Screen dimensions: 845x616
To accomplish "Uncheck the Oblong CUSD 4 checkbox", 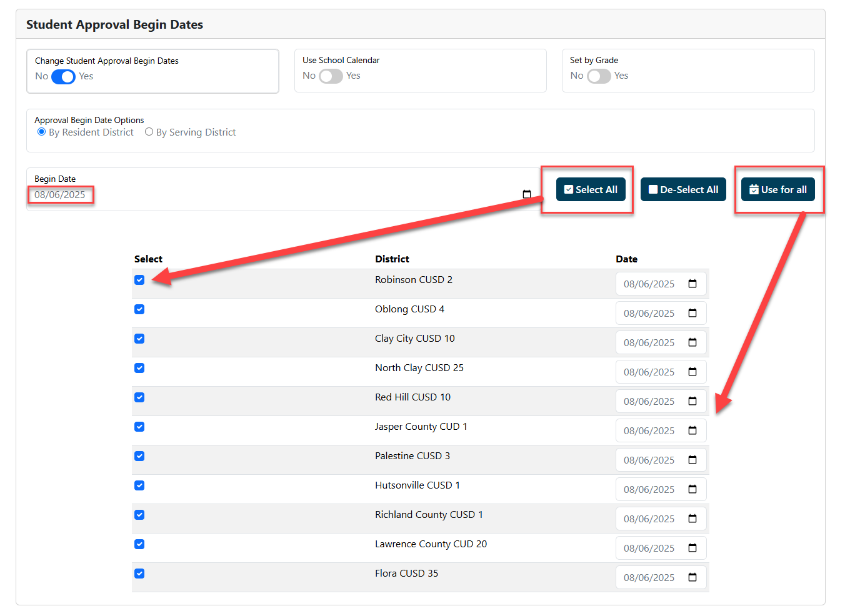I will [139, 309].
